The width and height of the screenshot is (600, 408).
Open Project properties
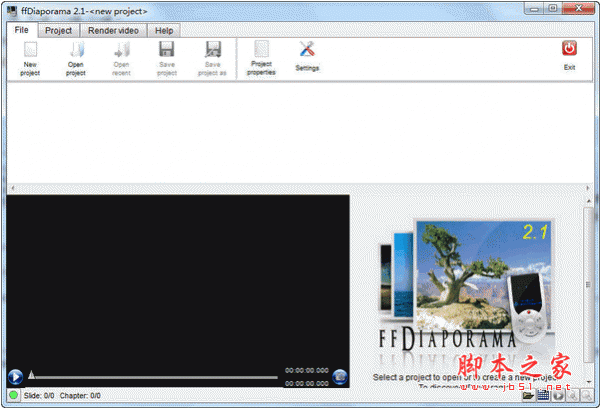(261, 58)
